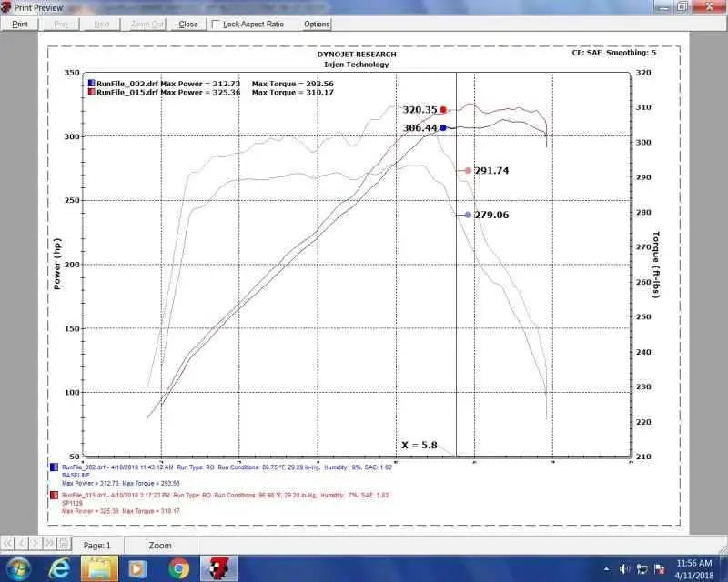Toggle the Lock Aspect Ratio checkbox
Image resolution: width=728 pixels, height=582 pixels.
[216, 24]
